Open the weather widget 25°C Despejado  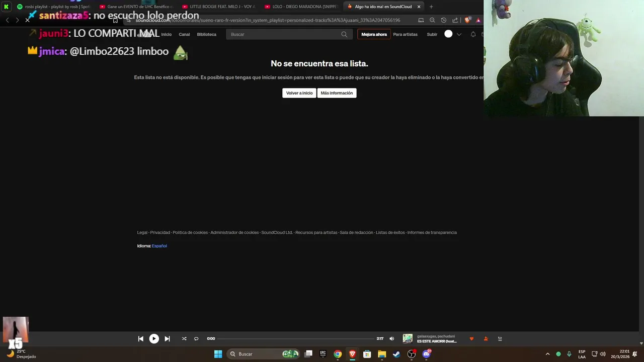[21, 354]
